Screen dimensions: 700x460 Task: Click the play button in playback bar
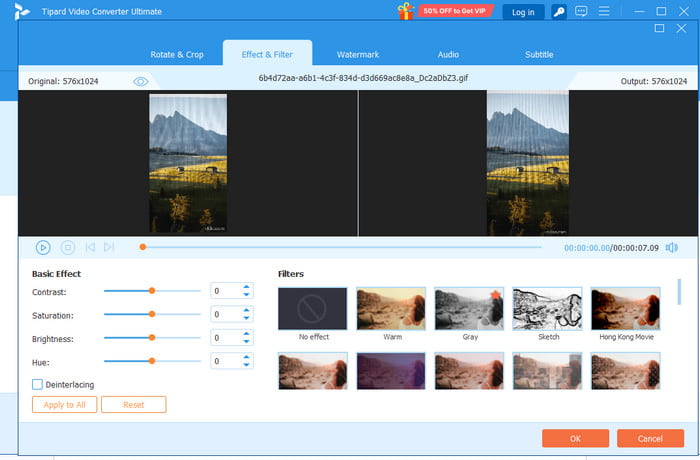pyautogui.click(x=43, y=247)
